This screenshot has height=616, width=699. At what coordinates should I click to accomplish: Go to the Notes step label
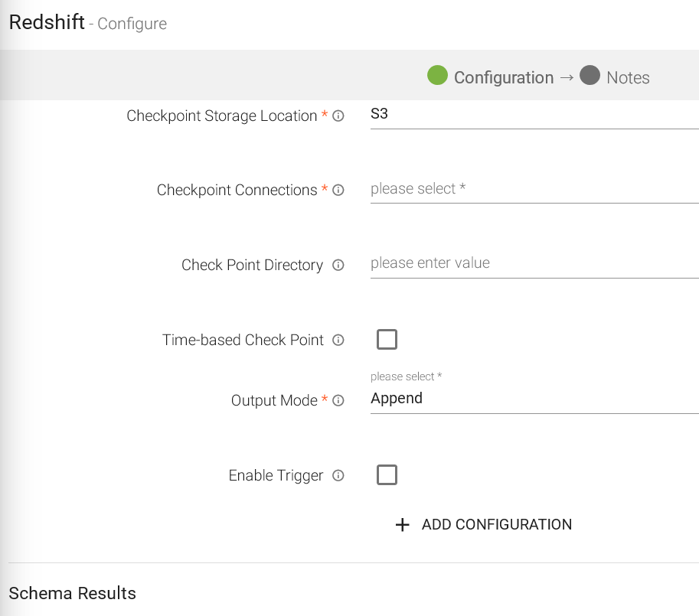628,77
